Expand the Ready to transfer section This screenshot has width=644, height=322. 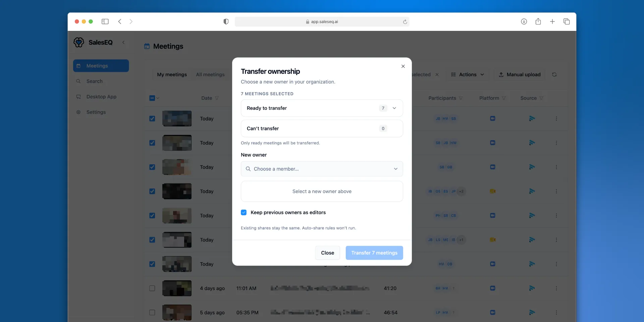pyautogui.click(x=322, y=108)
